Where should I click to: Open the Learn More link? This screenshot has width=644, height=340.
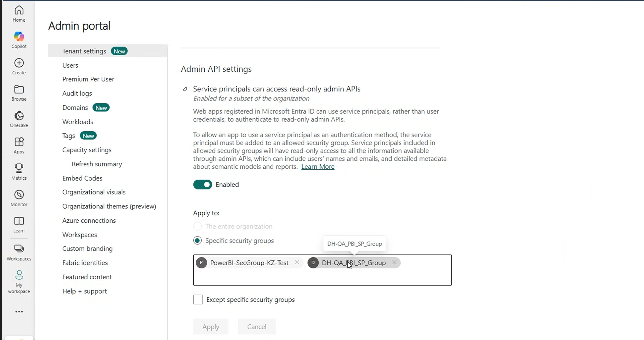pyautogui.click(x=318, y=167)
